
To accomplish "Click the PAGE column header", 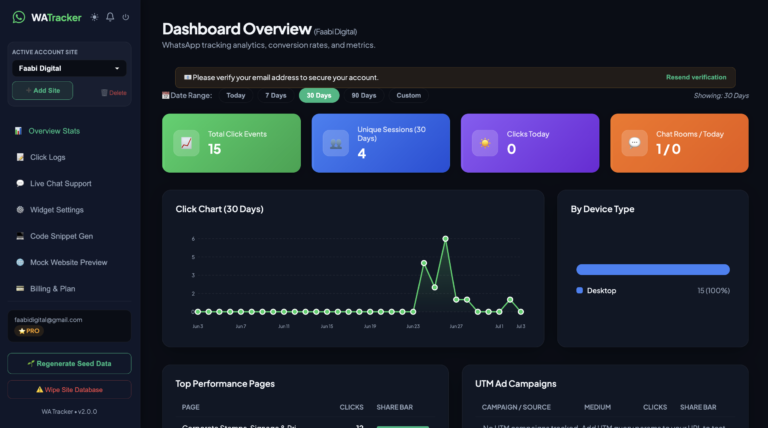I will pyautogui.click(x=191, y=407).
